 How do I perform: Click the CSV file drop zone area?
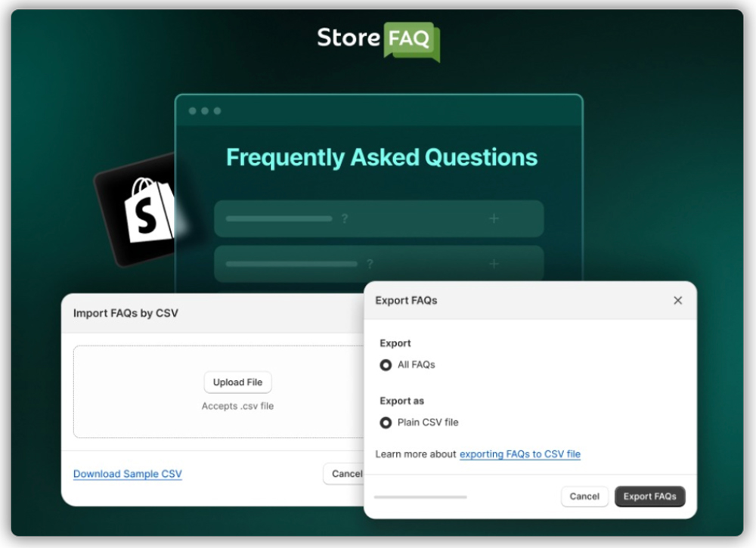pyautogui.click(x=218, y=392)
